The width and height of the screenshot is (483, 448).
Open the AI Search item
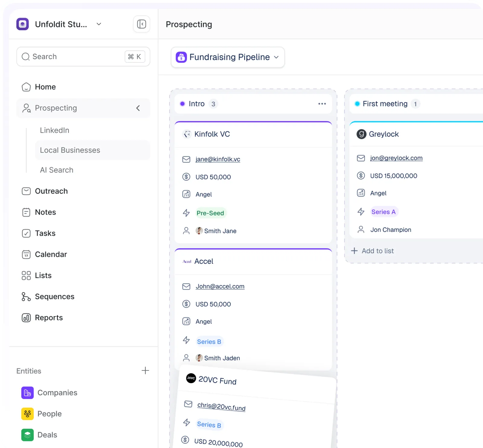click(57, 170)
